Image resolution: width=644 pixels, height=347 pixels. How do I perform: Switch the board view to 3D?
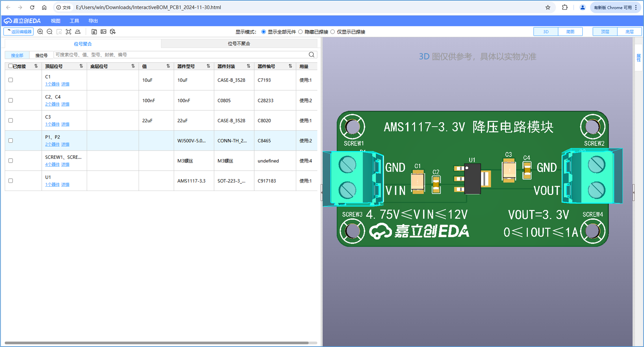[x=546, y=32]
